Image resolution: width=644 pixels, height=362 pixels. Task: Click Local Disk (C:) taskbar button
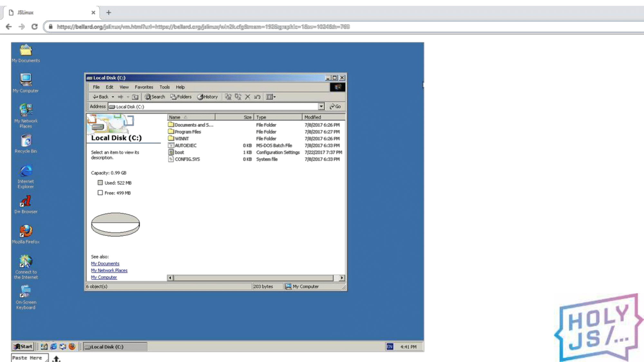tap(115, 347)
